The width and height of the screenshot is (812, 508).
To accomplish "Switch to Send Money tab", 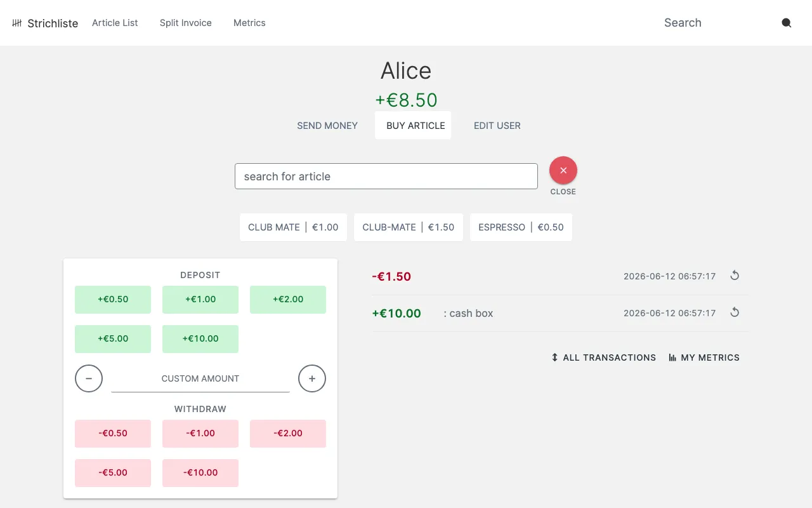I will point(327,126).
